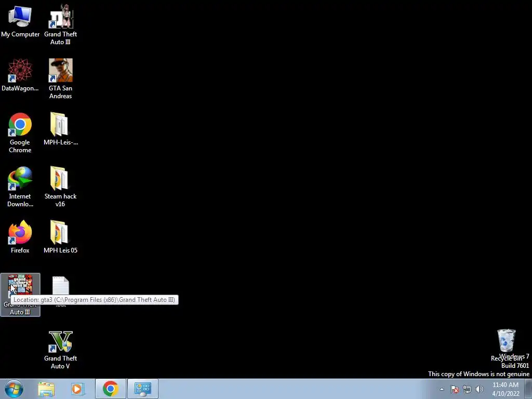Open the Action Center flag icon
The height and width of the screenshot is (399, 532).
point(455,389)
